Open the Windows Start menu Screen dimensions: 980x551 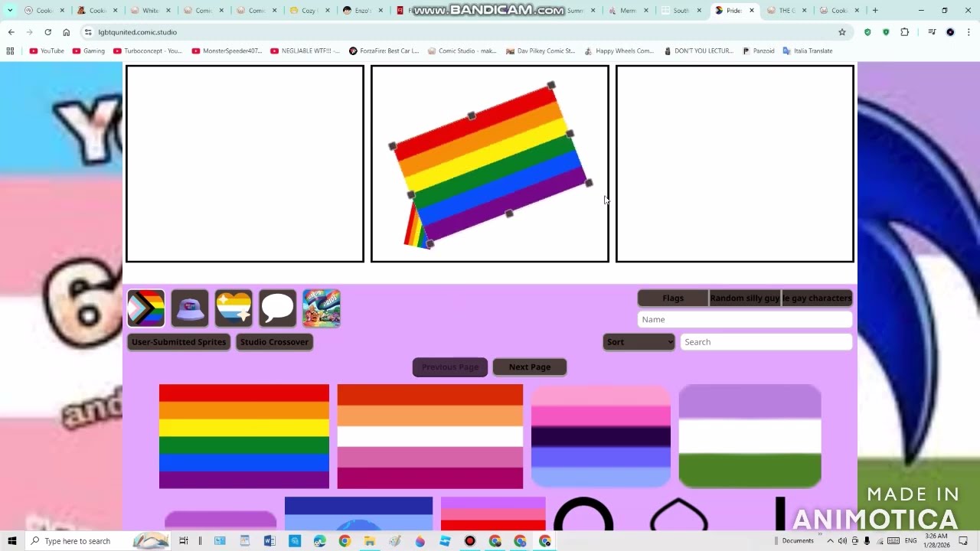coord(12,541)
